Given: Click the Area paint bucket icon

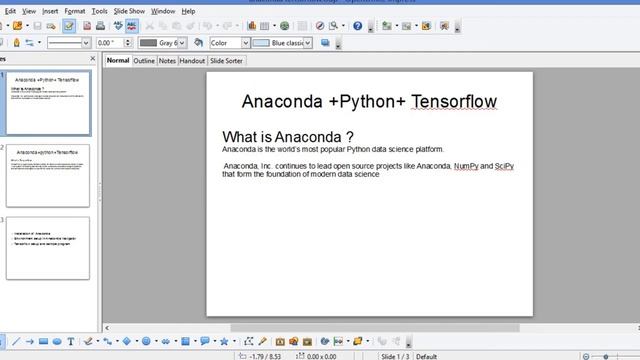Looking at the screenshot, I should (x=199, y=42).
